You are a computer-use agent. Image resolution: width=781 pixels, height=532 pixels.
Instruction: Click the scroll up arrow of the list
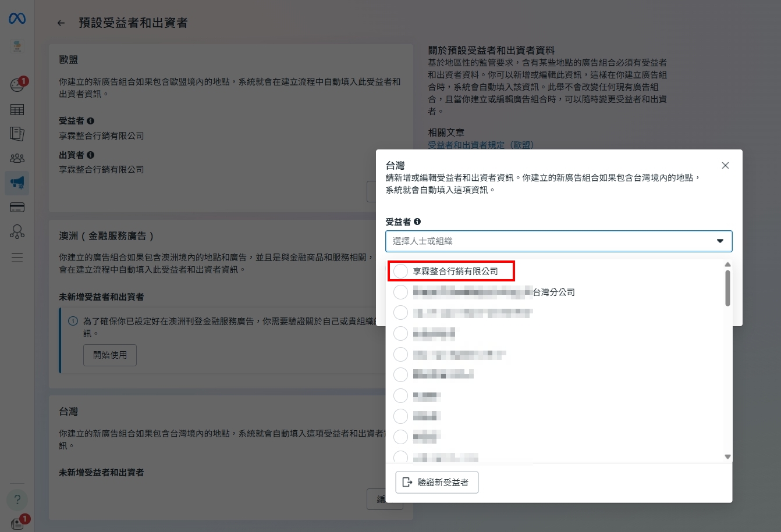tap(727, 265)
